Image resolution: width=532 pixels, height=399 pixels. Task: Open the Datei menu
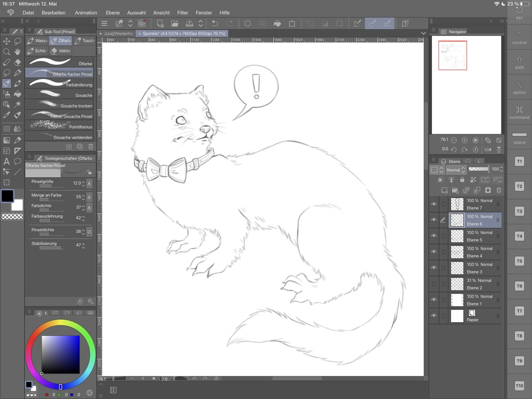click(28, 13)
